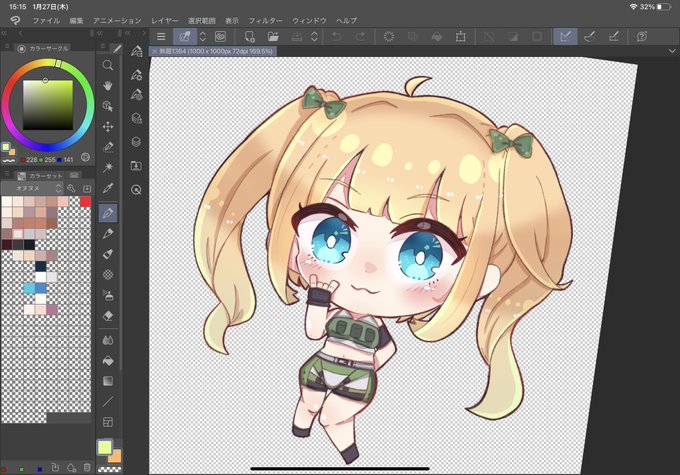Select the Move layer tool
This screenshot has height=475, width=680.
108,127
